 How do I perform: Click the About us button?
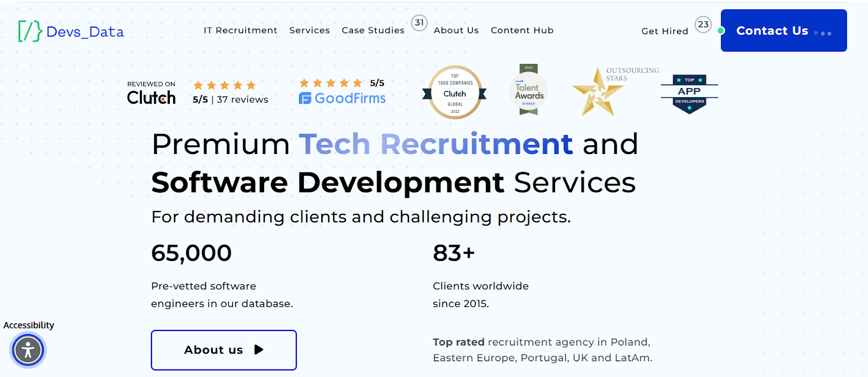click(x=224, y=350)
